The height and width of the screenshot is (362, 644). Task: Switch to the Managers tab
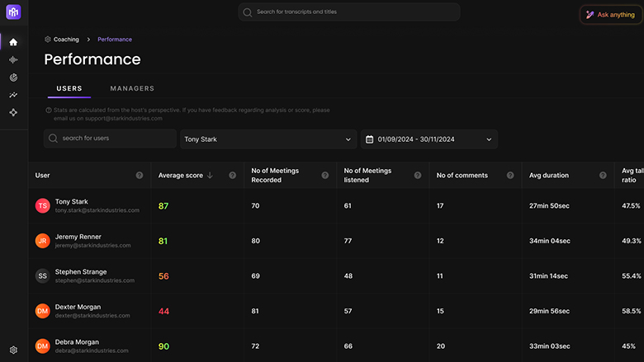tap(132, 88)
